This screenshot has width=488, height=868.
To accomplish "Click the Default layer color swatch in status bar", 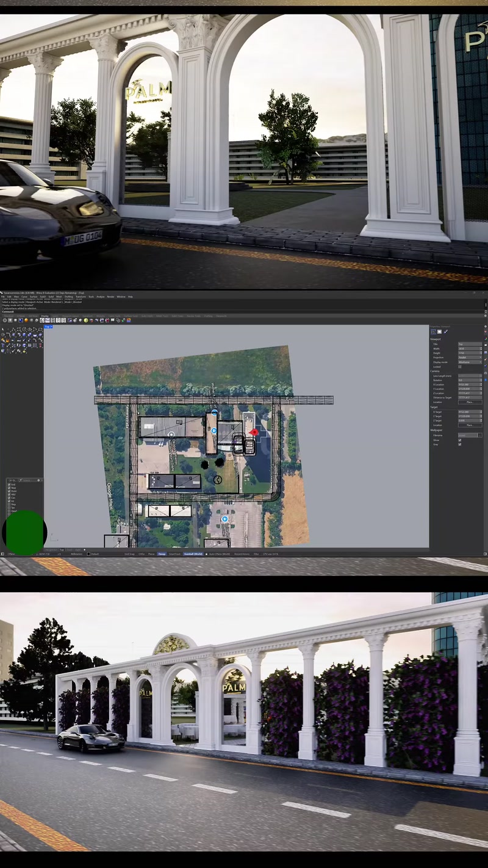I will click(x=88, y=554).
